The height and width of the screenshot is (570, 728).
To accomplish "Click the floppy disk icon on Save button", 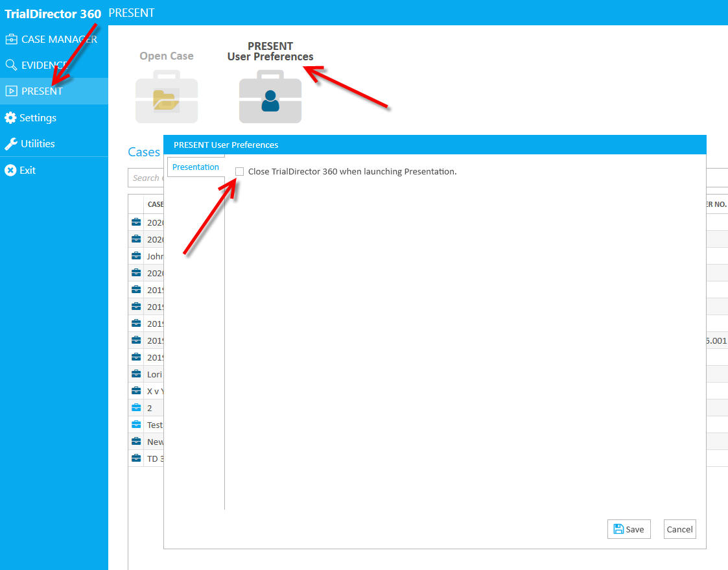I will click(618, 528).
